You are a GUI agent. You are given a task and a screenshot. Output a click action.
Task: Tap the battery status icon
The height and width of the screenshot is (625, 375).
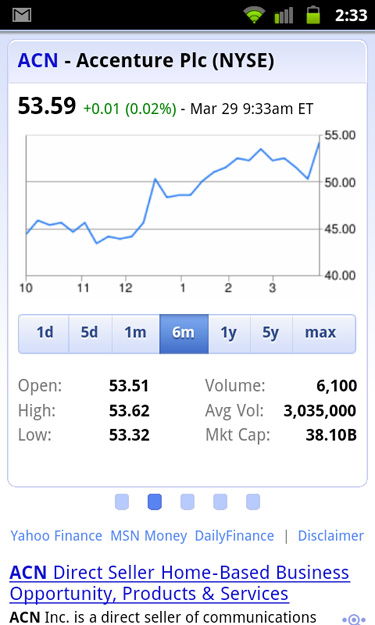click(313, 15)
